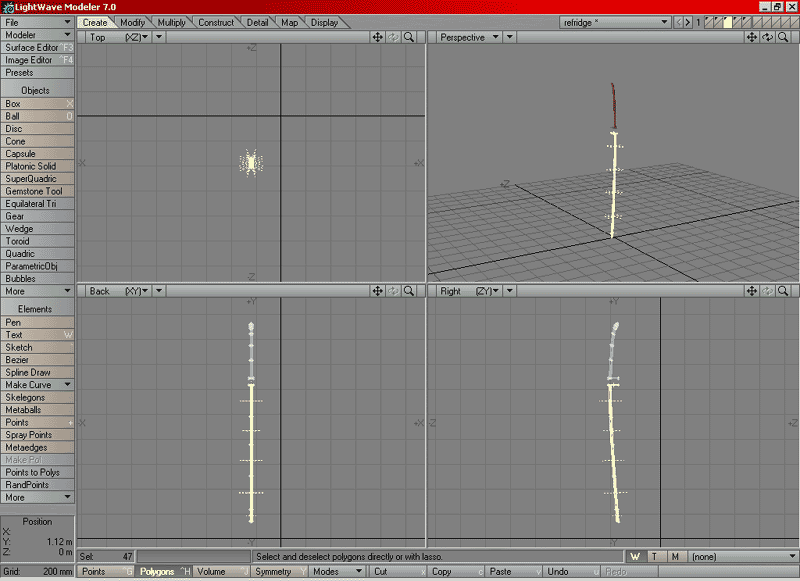Image resolution: width=800 pixels, height=581 pixels.
Task: Click the pan icon in the Perspective viewport
Action: click(752, 37)
